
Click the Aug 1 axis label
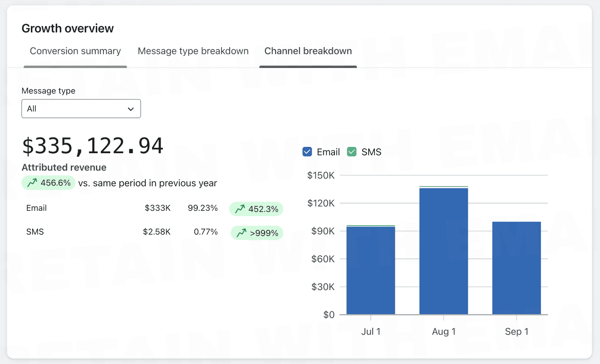coord(444,331)
